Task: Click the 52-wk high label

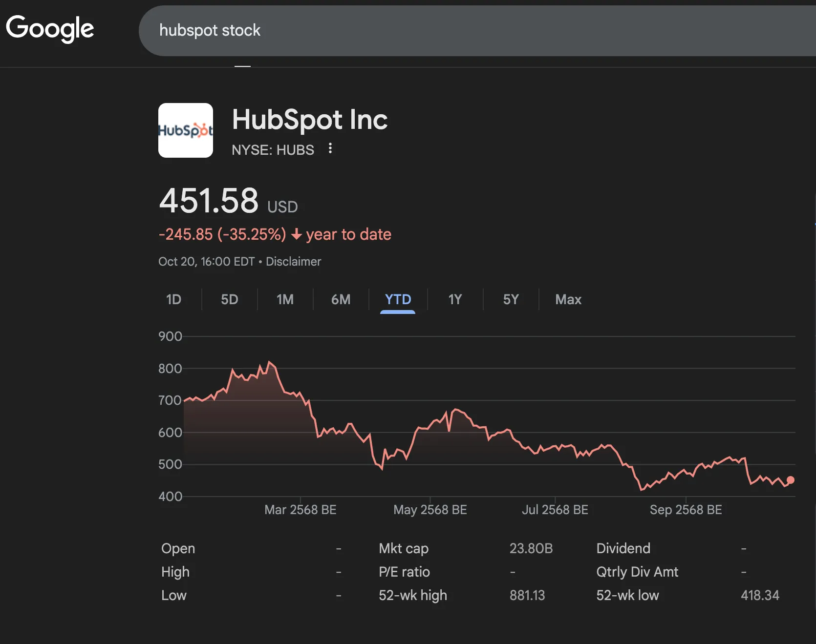Action: point(412,595)
